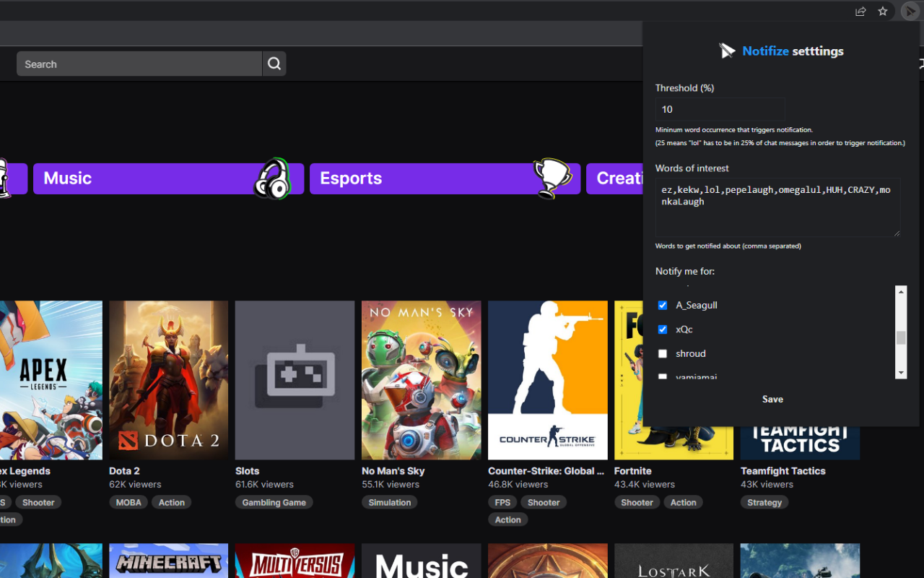Image resolution: width=924 pixels, height=578 pixels.
Task: Click the Save button in Notifize settings
Action: (772, 399)
